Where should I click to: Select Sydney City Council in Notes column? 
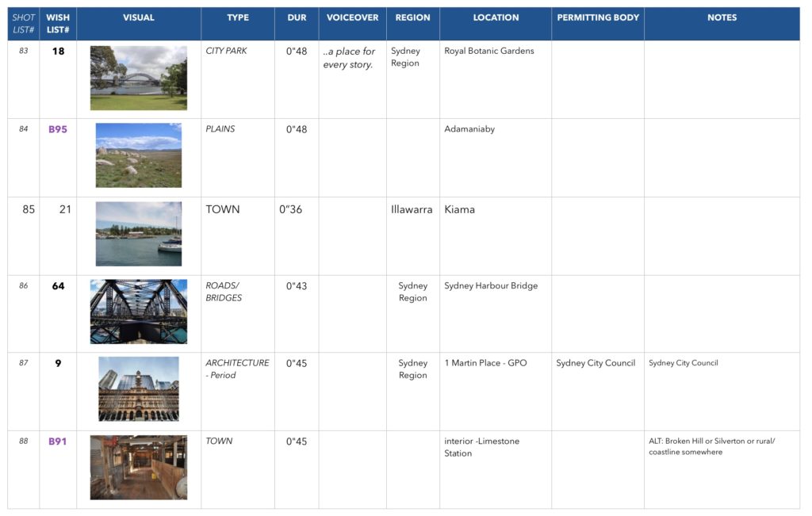click(683, 363)
